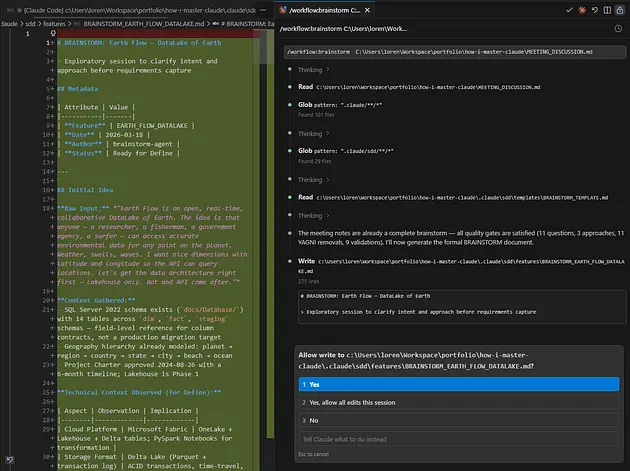Click the Glob pattern '.claude/sdd/**/*' entry
The width and height of the screenshot is (630, 471).
(x=346, y=151)
